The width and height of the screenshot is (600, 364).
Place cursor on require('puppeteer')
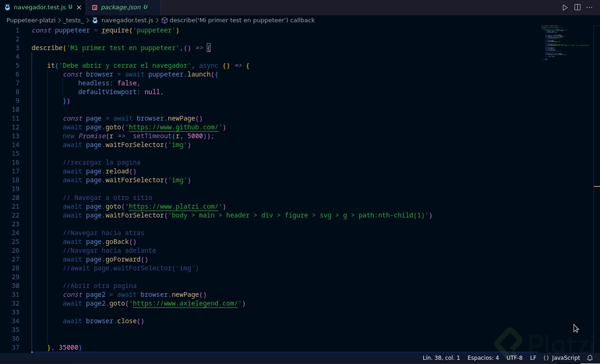tap(140, 30)
